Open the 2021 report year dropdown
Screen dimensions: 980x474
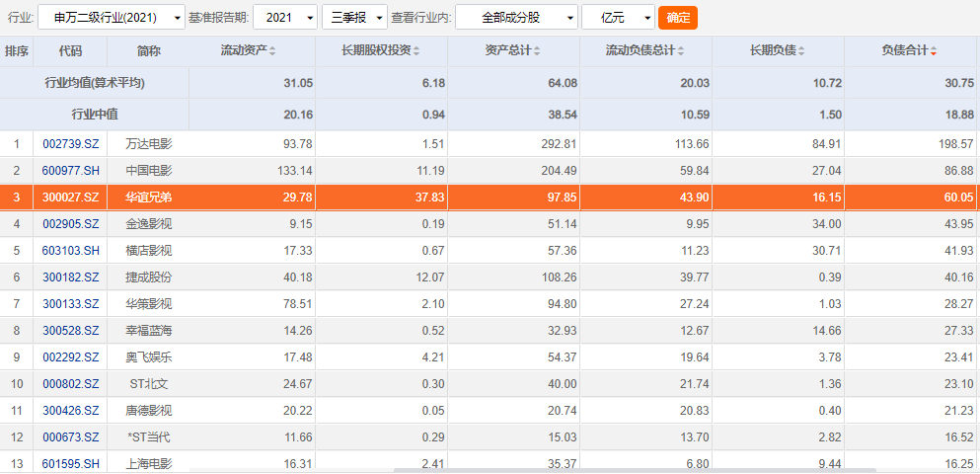[x=285, y=18]
